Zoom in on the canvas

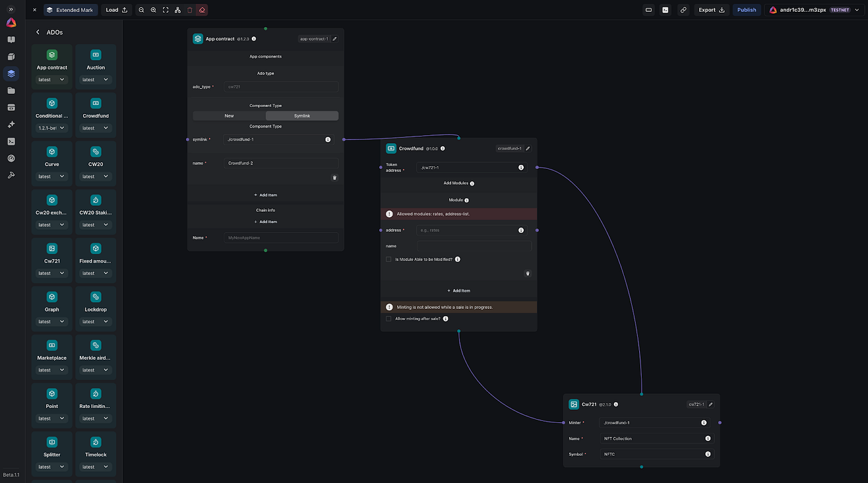[x=154, y=10]
